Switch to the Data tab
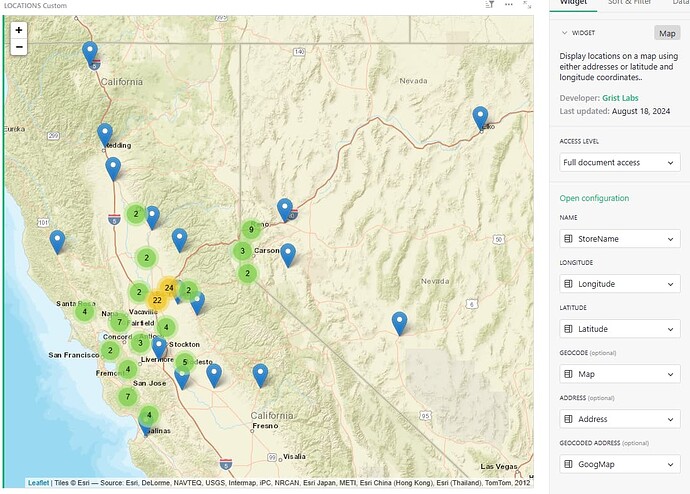 (681, 3)
